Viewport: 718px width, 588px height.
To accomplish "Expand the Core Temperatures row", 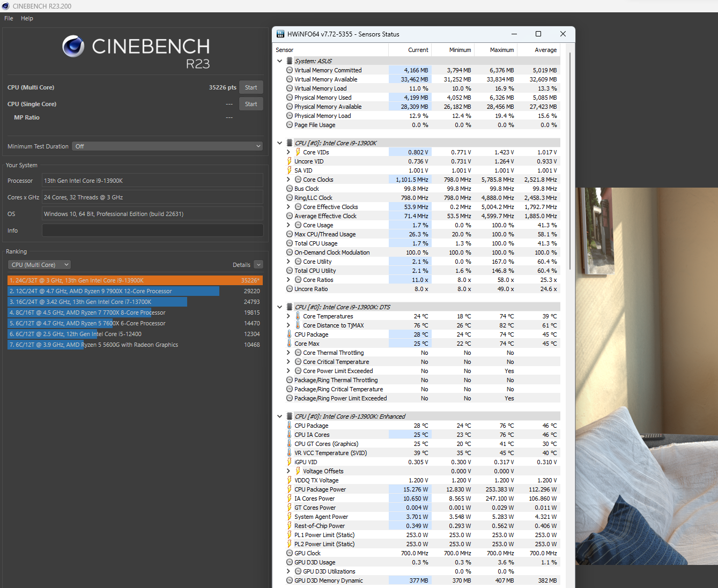I will pyautogui.click(x=288, y=316).
